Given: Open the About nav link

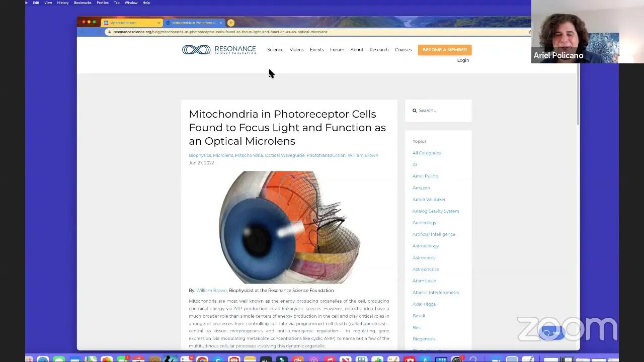Looking at the screenshot, I should 357,50.
